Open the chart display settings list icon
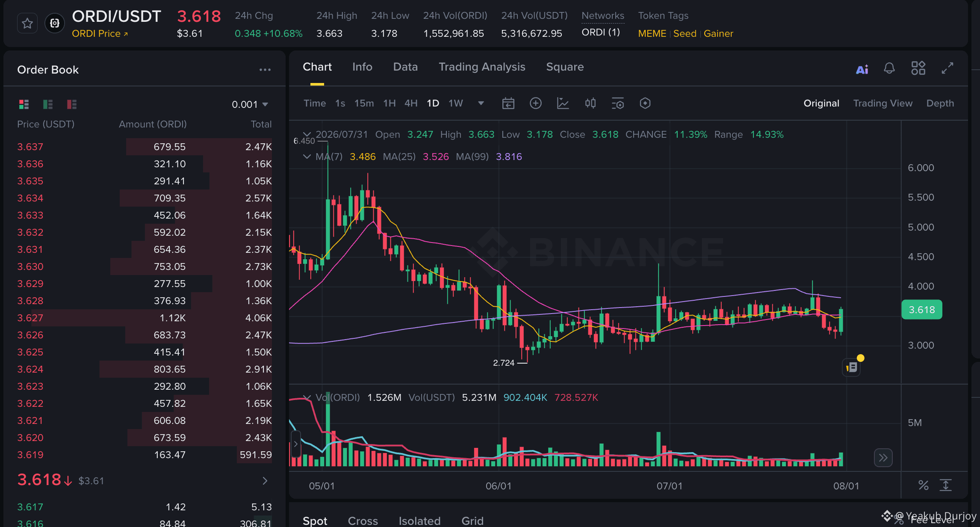This screenshot has width=980, height=527. tap(617, 104)
